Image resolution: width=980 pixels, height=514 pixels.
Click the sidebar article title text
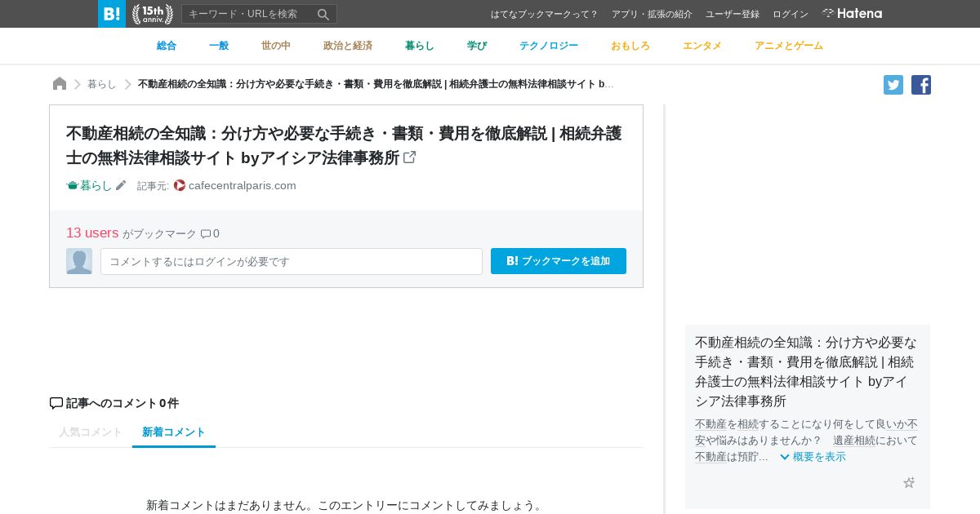pyautogui.click(x=806, y=371)
